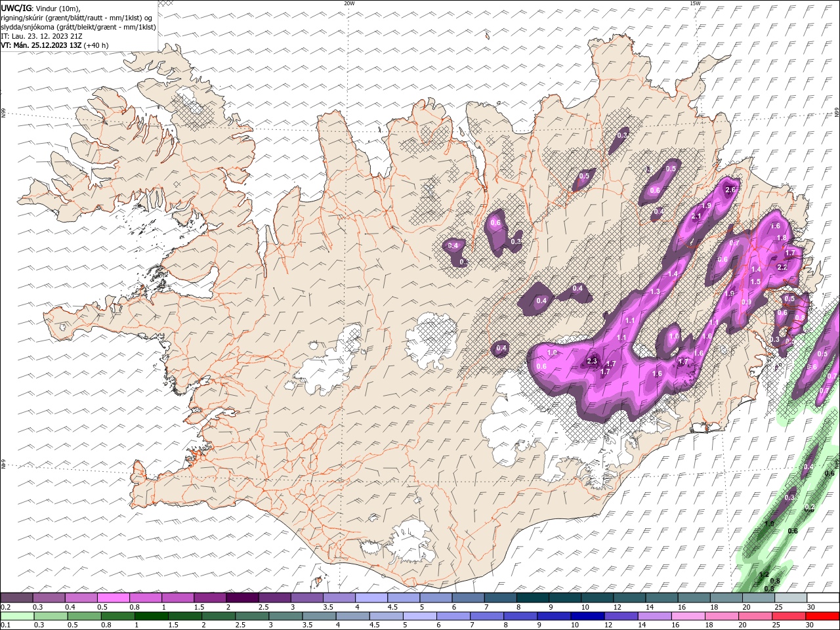The image size is (840, 630).
Task: Select the 0.5 green swatch in lower legend
Action: [84, 616]
